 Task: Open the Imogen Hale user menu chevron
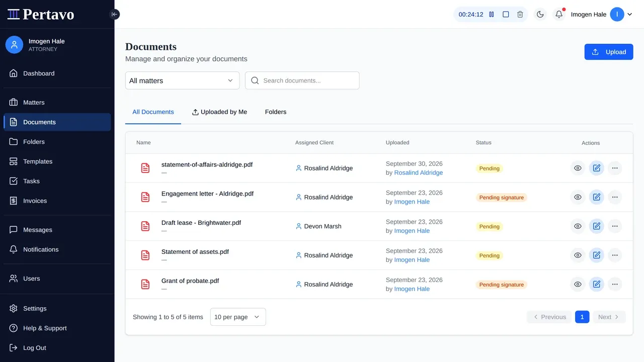(x=629, y=15)
